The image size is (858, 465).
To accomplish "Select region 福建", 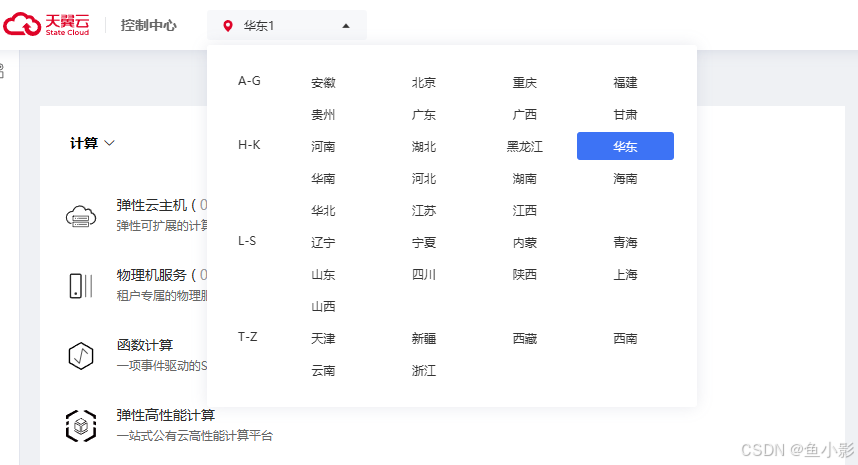I will [x=625, y=83].
